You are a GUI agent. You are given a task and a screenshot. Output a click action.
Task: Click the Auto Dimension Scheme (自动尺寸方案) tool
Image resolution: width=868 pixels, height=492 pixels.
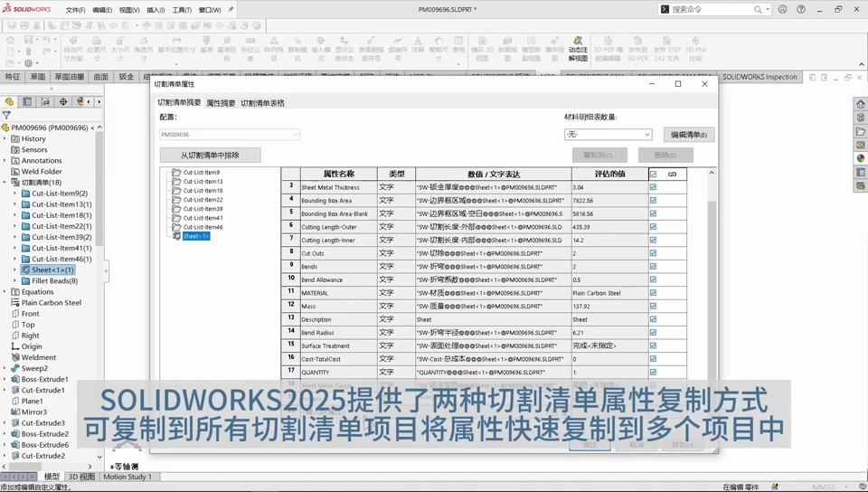tap(73, 49)
